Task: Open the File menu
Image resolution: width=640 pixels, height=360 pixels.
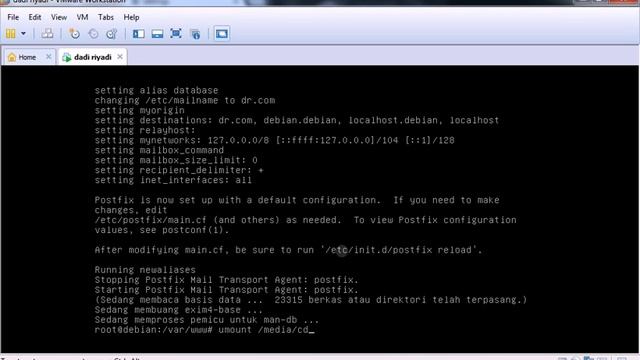Action: point(13,17)
